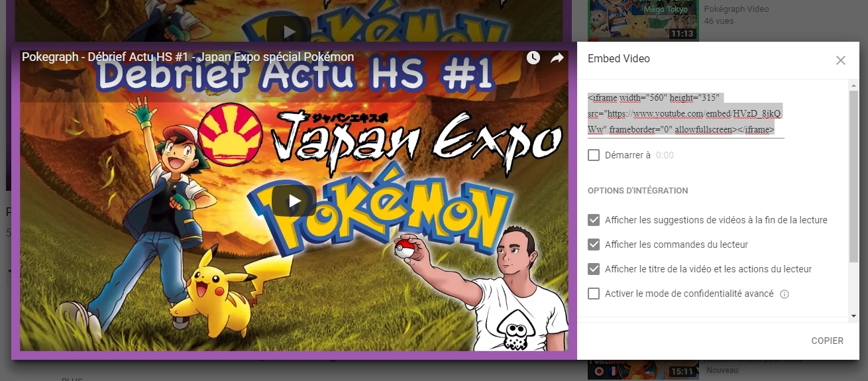Uncheck Afficher les suggestions de vidéos
Image resolution: width=868 pixels, height=381 pixels.
pos(594,220)
